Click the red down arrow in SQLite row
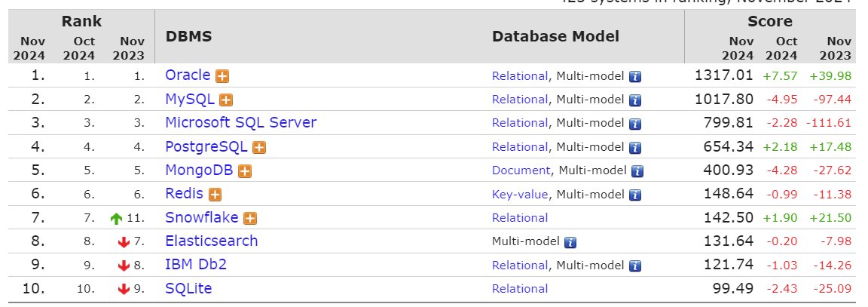The width and height of the screenshot is (868, 307). tap(124, 289)
